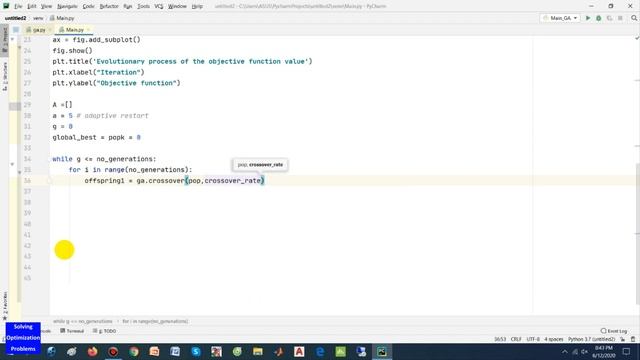Open File Explorer from the taskbar
The height and width of the screenshot is (360, 640).
[x=258, y=351]
